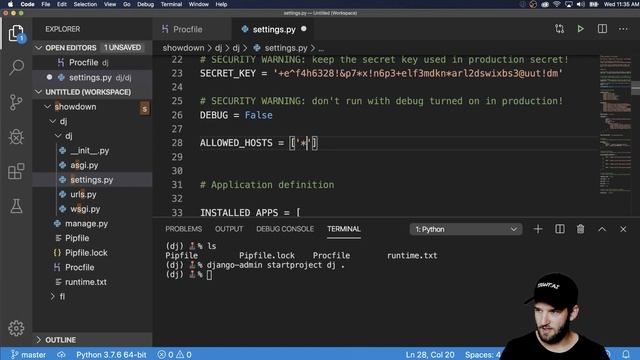
Task: Split the terminal panel
Action: click(560, 229)
